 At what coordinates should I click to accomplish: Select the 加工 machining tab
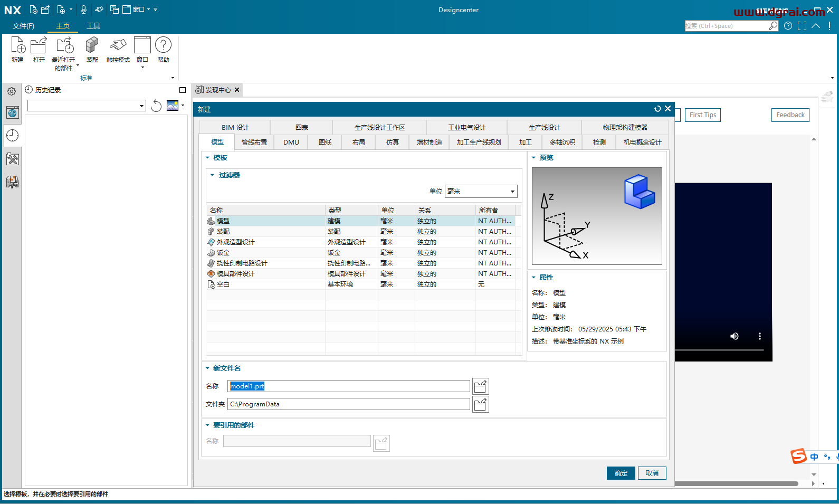pos(525,142)
